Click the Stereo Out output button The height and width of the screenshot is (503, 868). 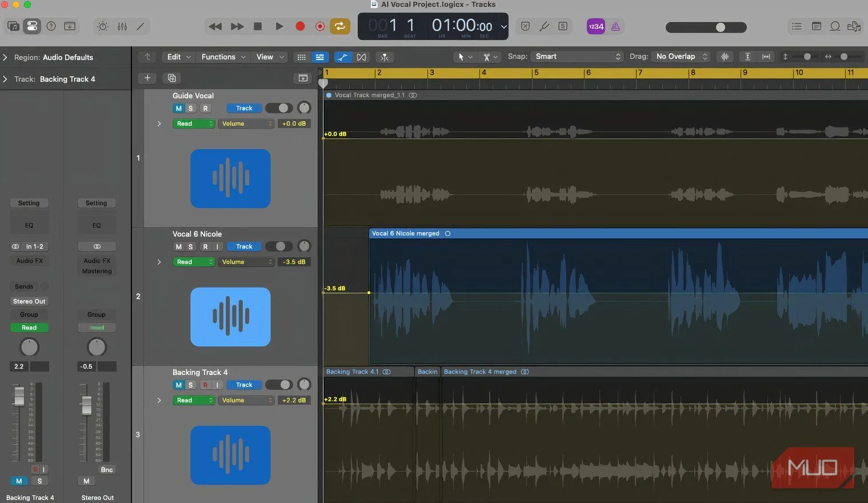29,301
